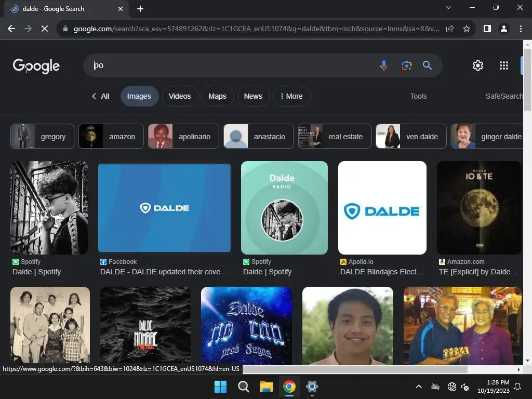Click the horizontal scrollbar at bottom

[x=355, y=369]
